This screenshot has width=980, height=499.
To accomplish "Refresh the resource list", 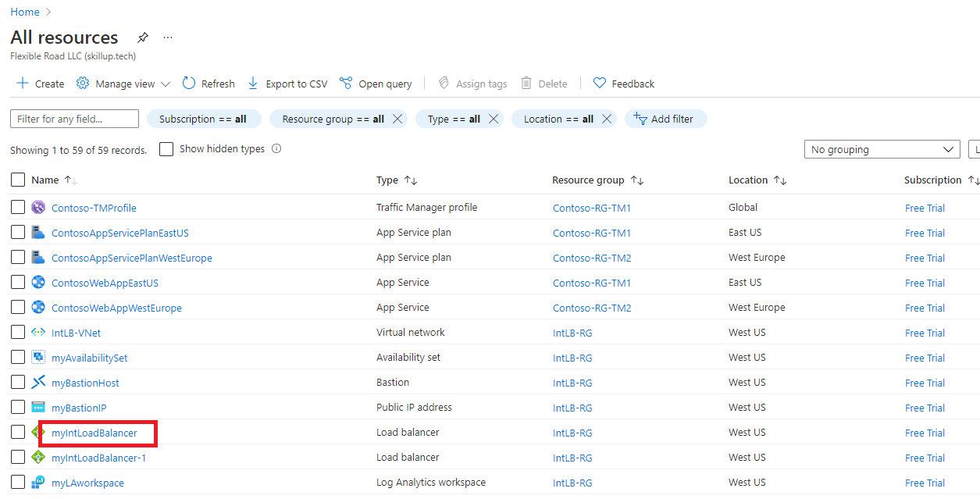I will pyautogui.click(x=208, y=83).
